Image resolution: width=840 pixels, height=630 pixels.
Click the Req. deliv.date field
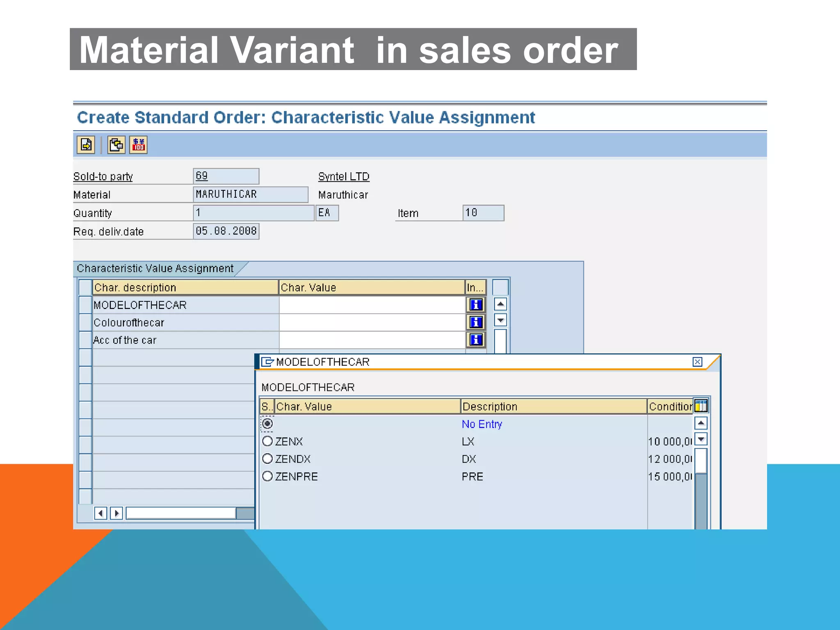[226, 231]
